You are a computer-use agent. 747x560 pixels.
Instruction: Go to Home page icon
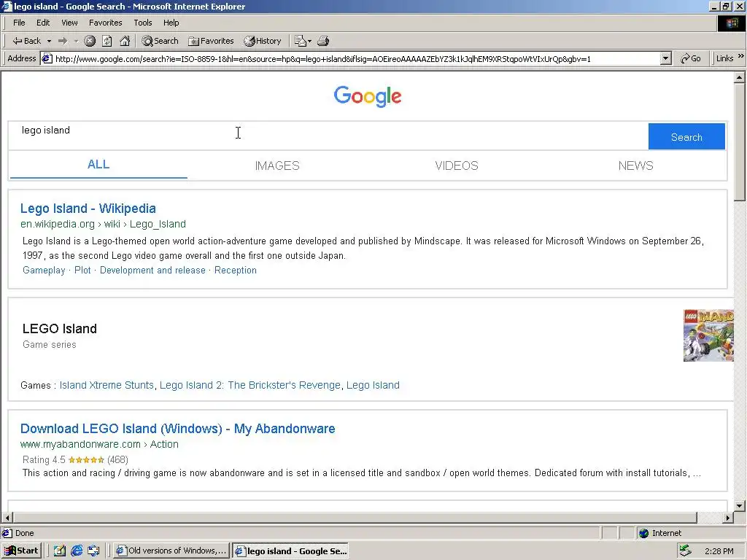click(125, 41)
